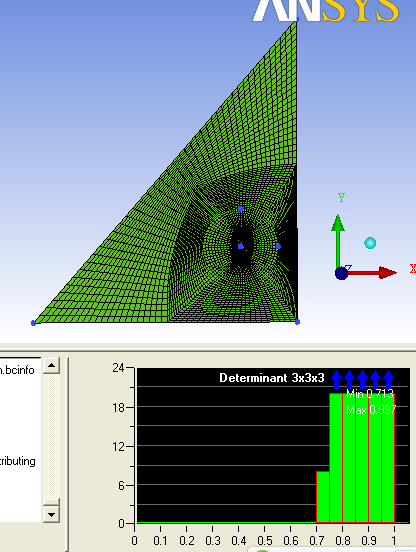
Task: Click the ANSYS logo in the viewport
Action: point(326,11)
